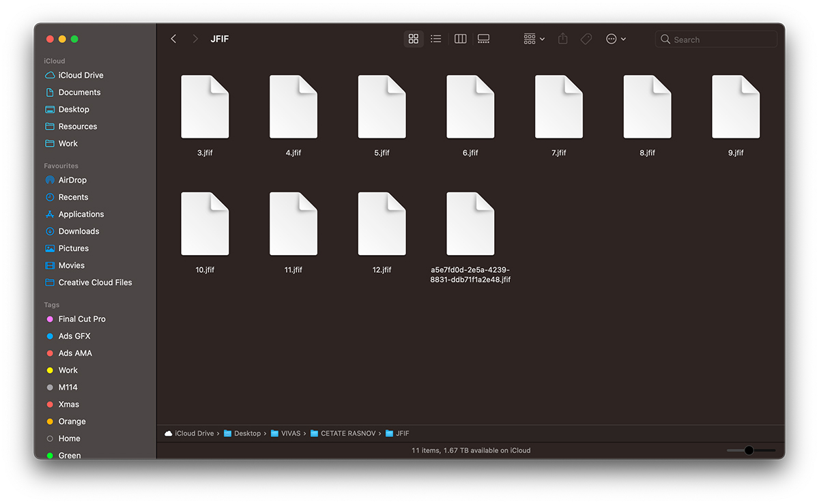Open Downloads from the sidebar
This screenshot has width=819, height=504.
78,231
